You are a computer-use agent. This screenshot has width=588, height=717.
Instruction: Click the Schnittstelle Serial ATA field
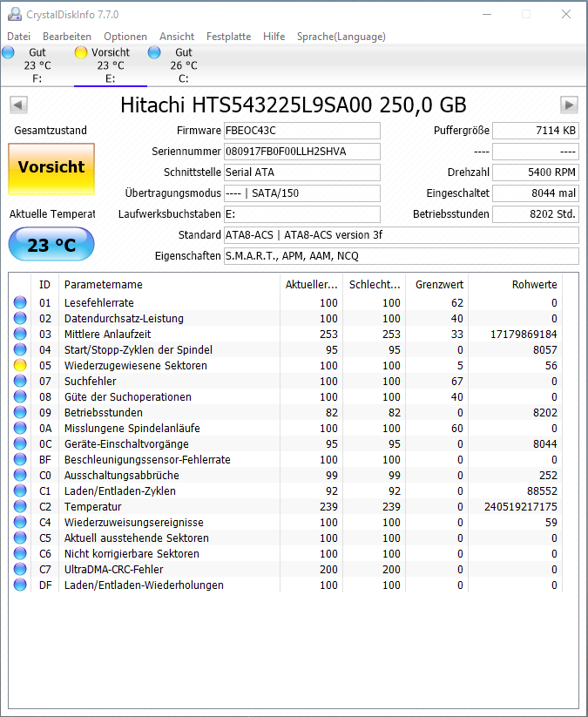pos(301,172)
